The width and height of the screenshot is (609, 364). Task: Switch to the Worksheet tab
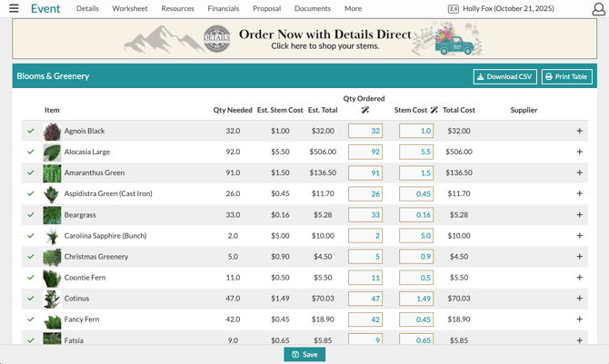point(130,9)
